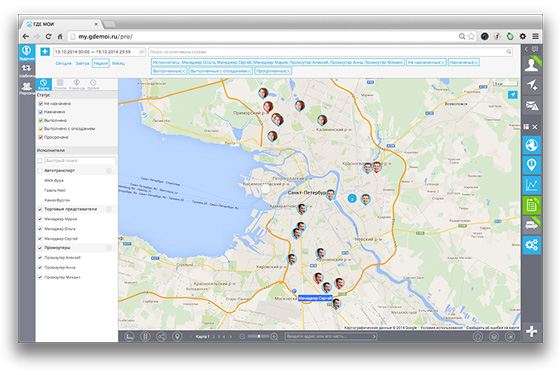Viewport: 560px width, 375px height.
Task: Click the map zoom slider in bottom bar
Action: point(259,336)
